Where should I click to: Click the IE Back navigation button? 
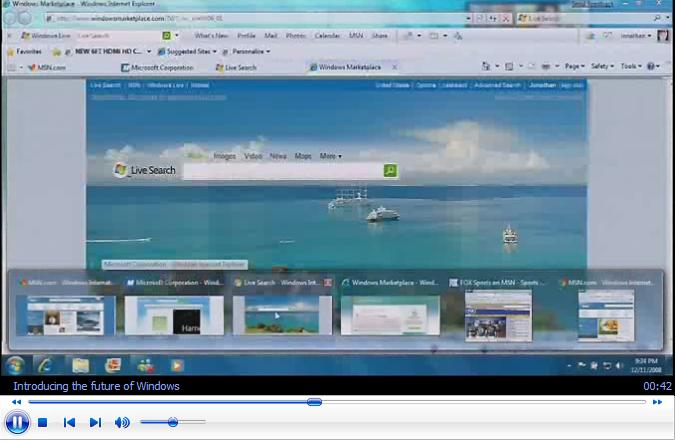tap(10, 18)
